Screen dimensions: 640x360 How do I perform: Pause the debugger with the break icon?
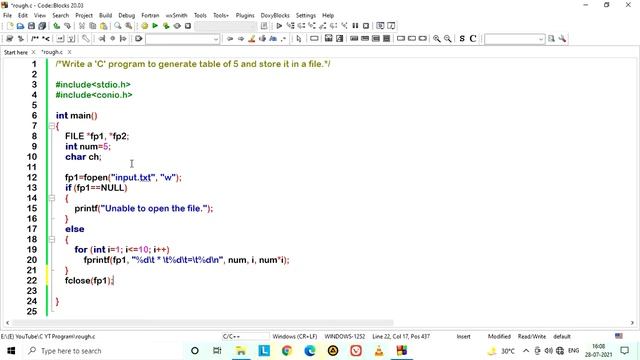(355, 26)
